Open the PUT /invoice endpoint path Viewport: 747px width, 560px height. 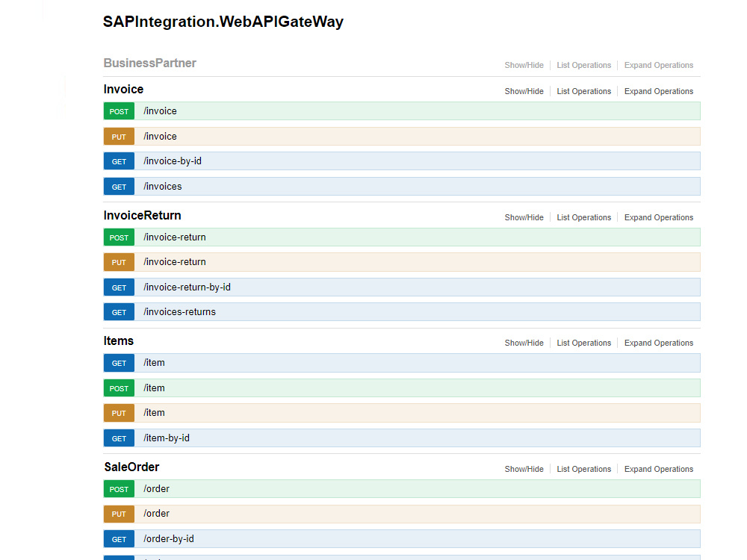[x=160, y=136]
